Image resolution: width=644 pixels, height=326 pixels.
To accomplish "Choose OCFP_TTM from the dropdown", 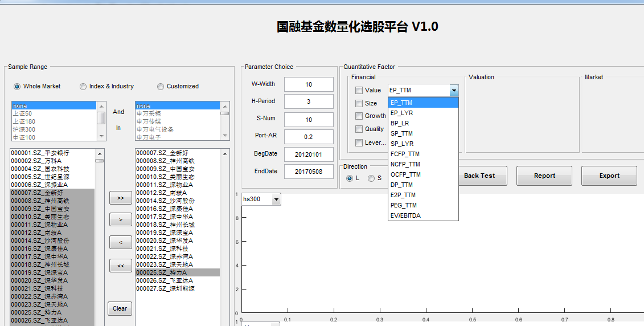I will 423,175.
